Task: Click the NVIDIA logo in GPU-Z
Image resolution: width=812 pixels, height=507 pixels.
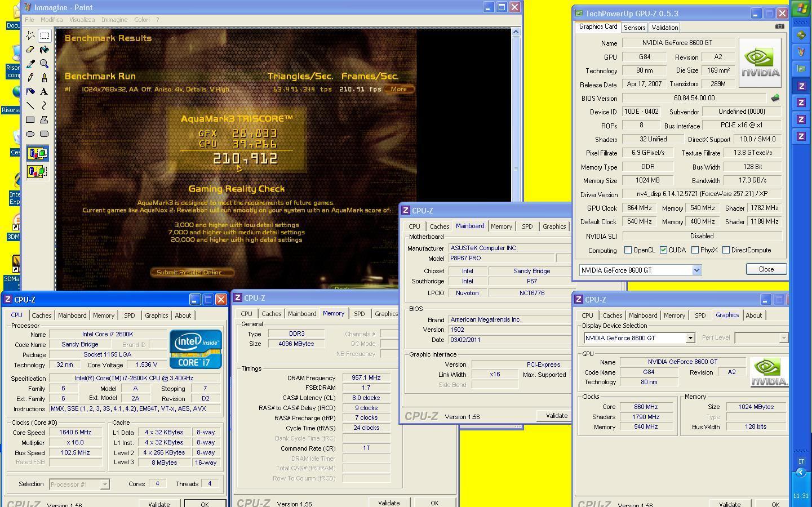Action: [760, 63]
